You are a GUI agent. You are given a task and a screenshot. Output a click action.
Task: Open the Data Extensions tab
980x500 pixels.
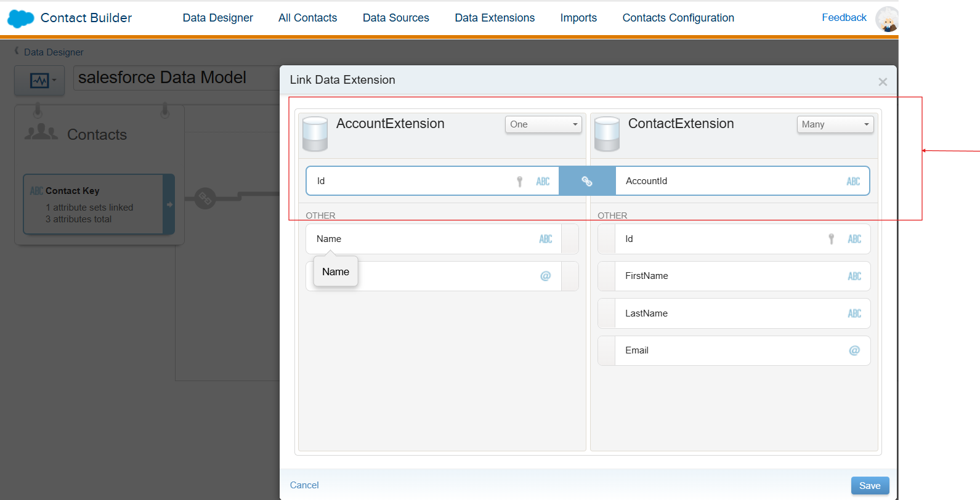point(495,18)
